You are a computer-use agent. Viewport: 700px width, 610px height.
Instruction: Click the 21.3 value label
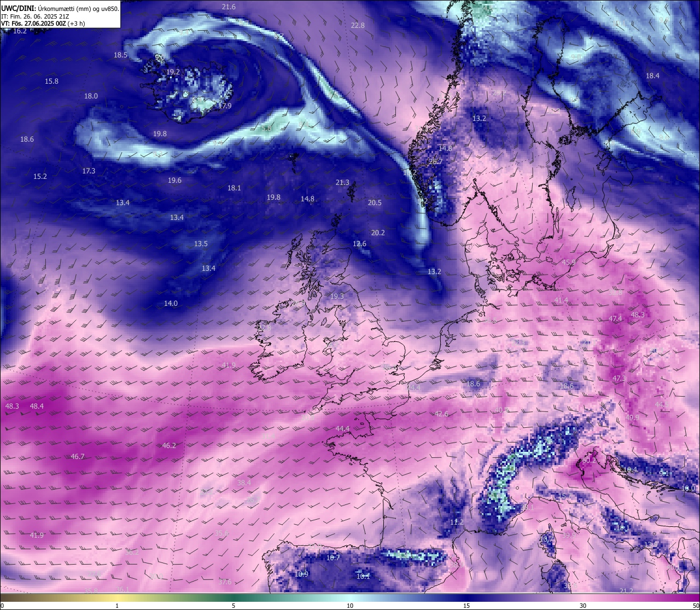(342, 182)
